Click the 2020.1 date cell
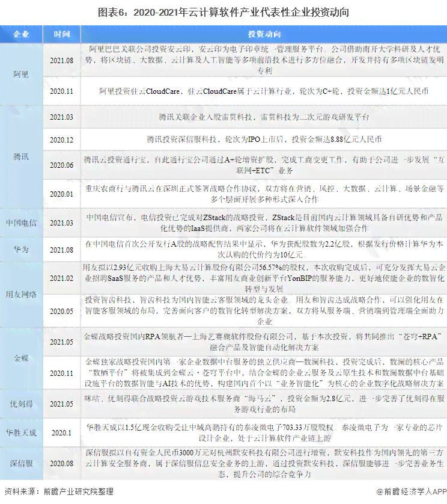 click(62, 432)
